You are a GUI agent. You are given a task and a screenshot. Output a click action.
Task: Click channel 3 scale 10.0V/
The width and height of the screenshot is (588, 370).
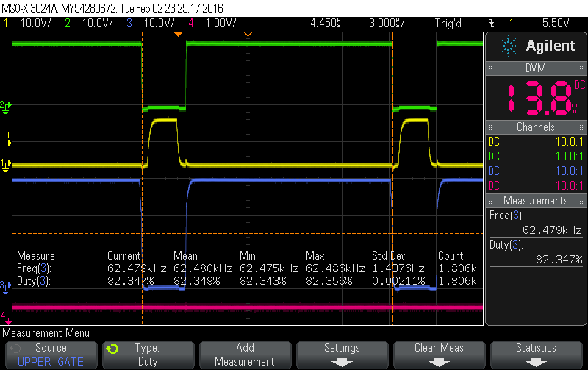(159, 24)
